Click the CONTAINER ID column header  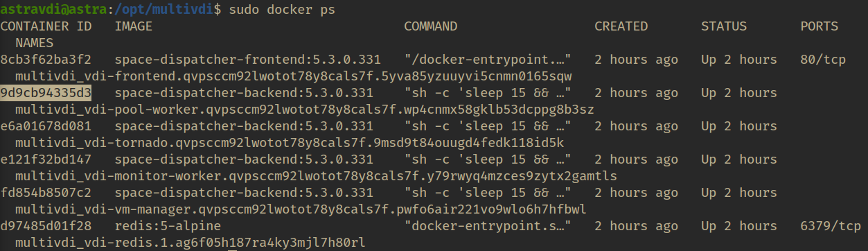tap(46, 26)
